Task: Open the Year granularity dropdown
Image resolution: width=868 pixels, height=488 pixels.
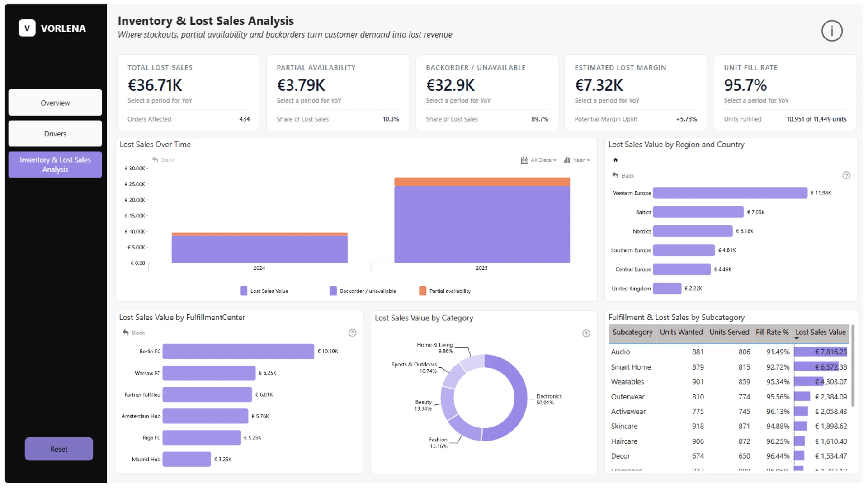Action: (x=581, y=160)
